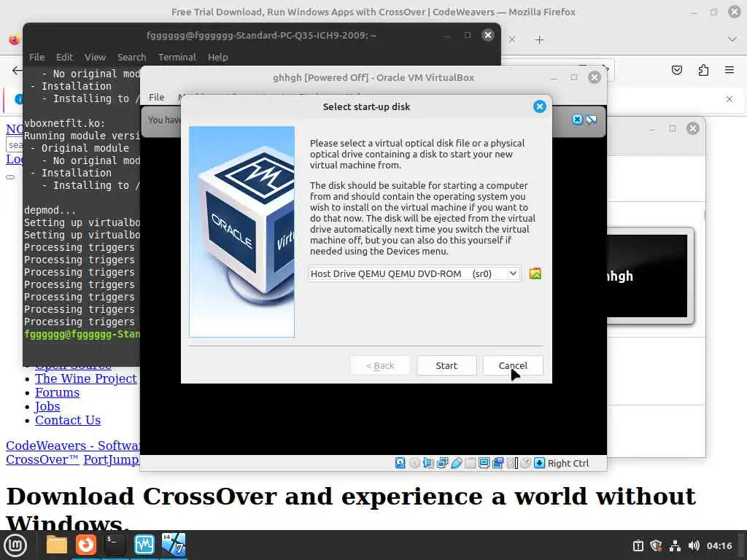Image resolution: width=747 pixels, height=560 pixels.
Task: Open the Firefox Pocket save icon
Action: 676,71
